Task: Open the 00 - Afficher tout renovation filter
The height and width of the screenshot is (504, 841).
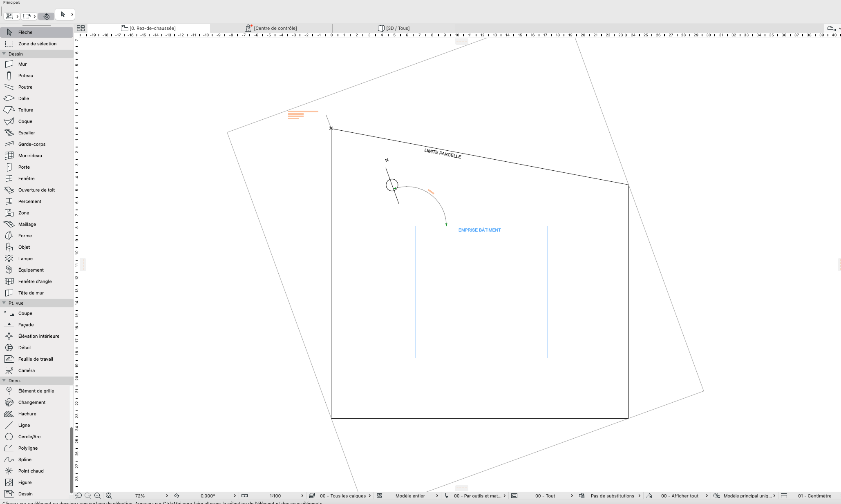Action: (678, 496)
